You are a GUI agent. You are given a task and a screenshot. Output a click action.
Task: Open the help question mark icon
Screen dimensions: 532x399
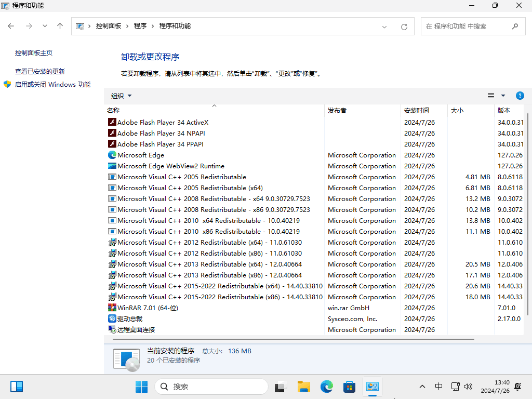click(520, 96)
